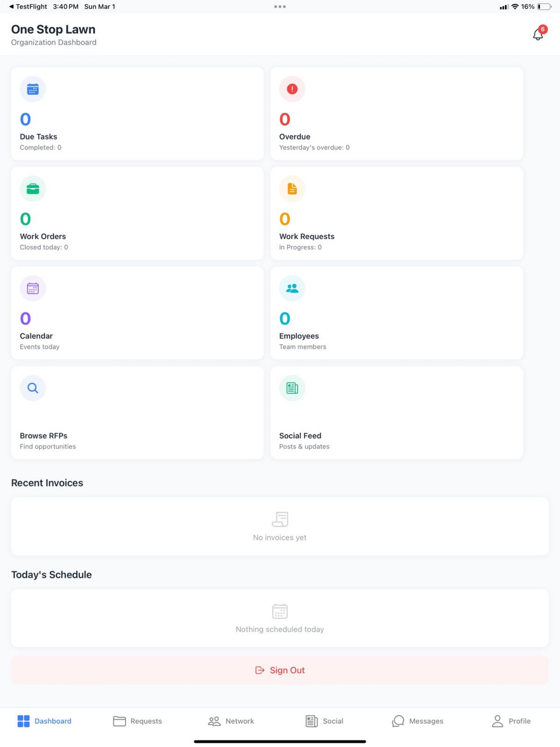Click the 'Find opportunities' text
The image size is (560, 747).
click(48, 447)
